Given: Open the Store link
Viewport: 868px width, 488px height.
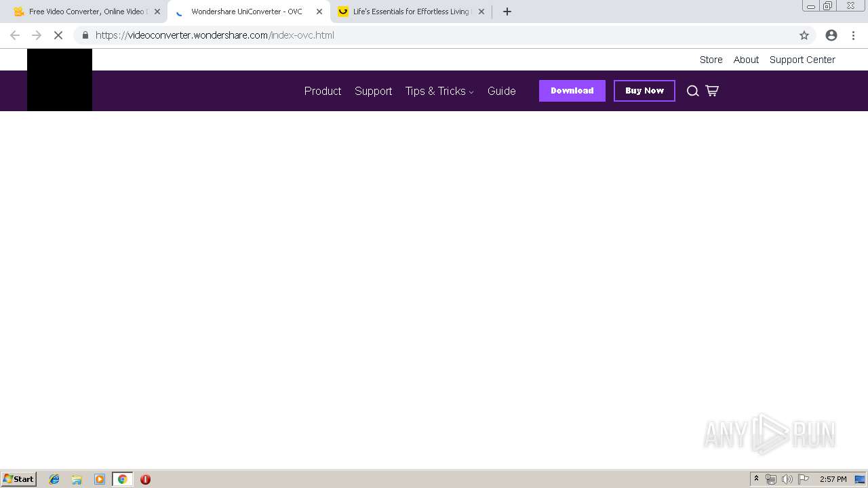Looking at the screenshot, I should click(x=711, y=60).
